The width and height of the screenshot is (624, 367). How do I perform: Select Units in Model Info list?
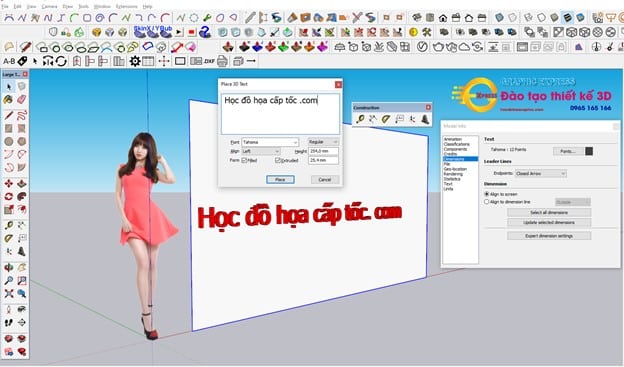pos(448,189)
